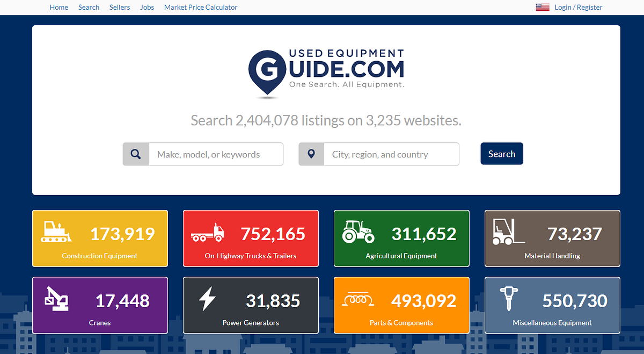This screenshot has width=644, height=354.
Task: Click the tractor icon on Agricultural Equipment card
Action: tap(358, 232)
